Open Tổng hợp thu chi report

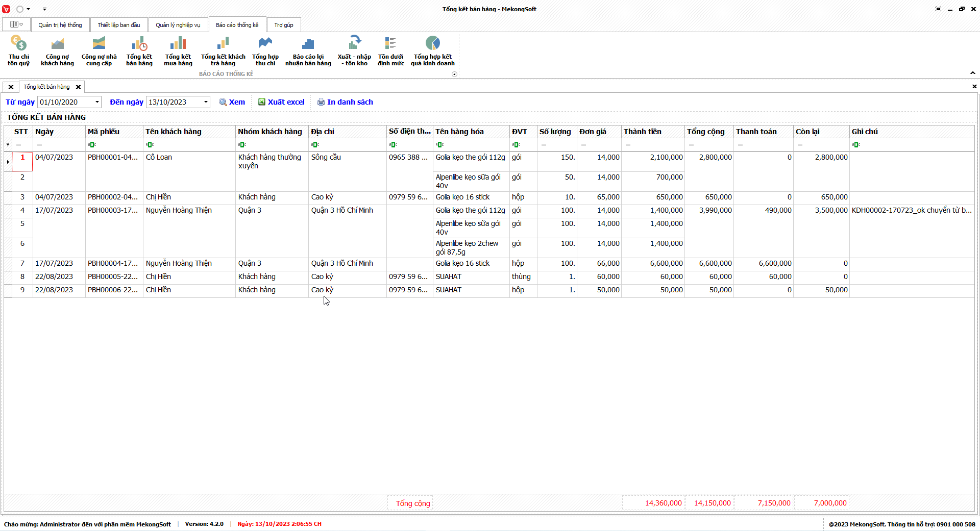tap(265, 50)
